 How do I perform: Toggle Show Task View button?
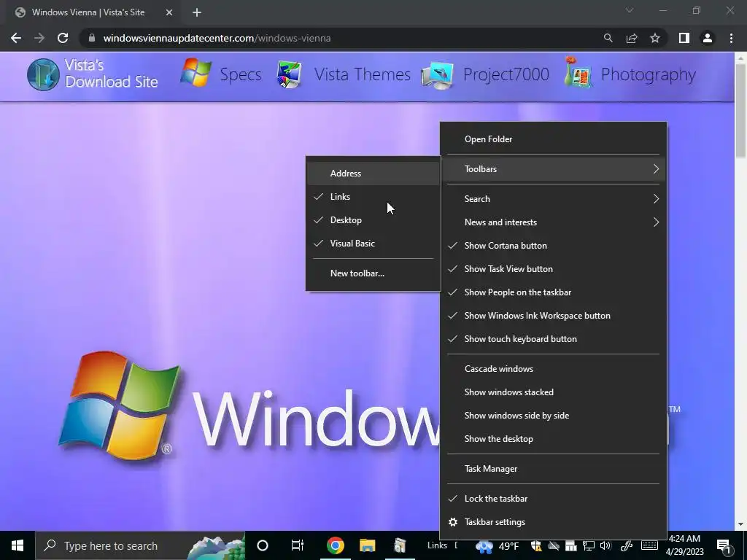click(553, 269)
